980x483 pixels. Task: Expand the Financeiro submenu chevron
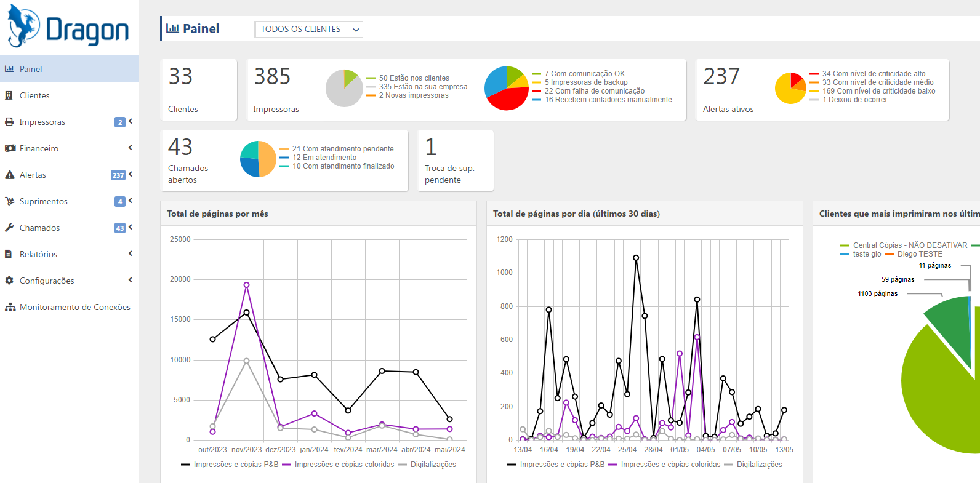(x=131, y=148)
